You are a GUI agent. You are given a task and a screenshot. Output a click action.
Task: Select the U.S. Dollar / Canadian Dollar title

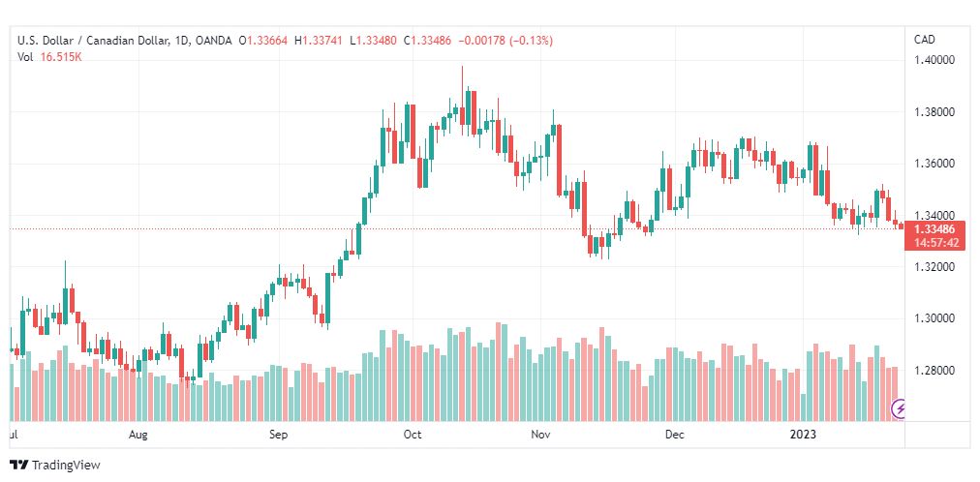coord(93,42)
